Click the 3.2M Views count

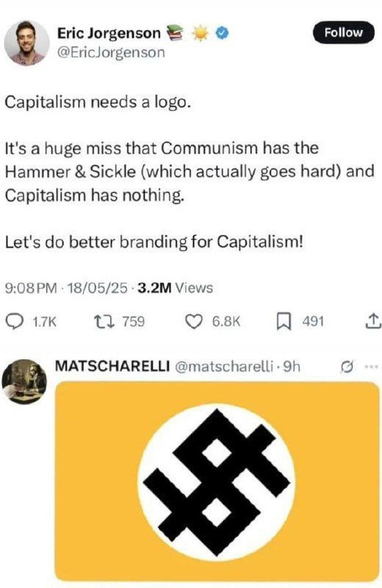point(175,288)
